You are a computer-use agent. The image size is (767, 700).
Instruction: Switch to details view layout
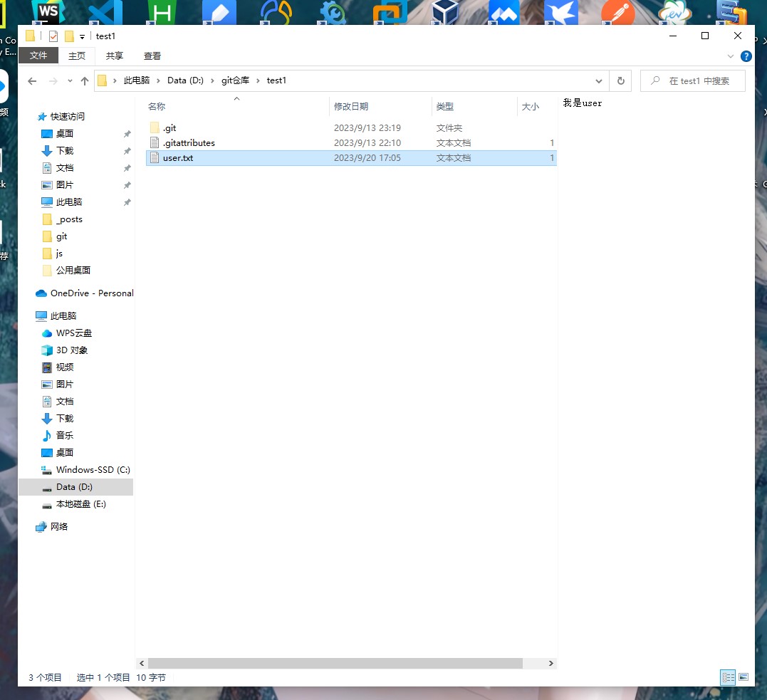(728, 677)
